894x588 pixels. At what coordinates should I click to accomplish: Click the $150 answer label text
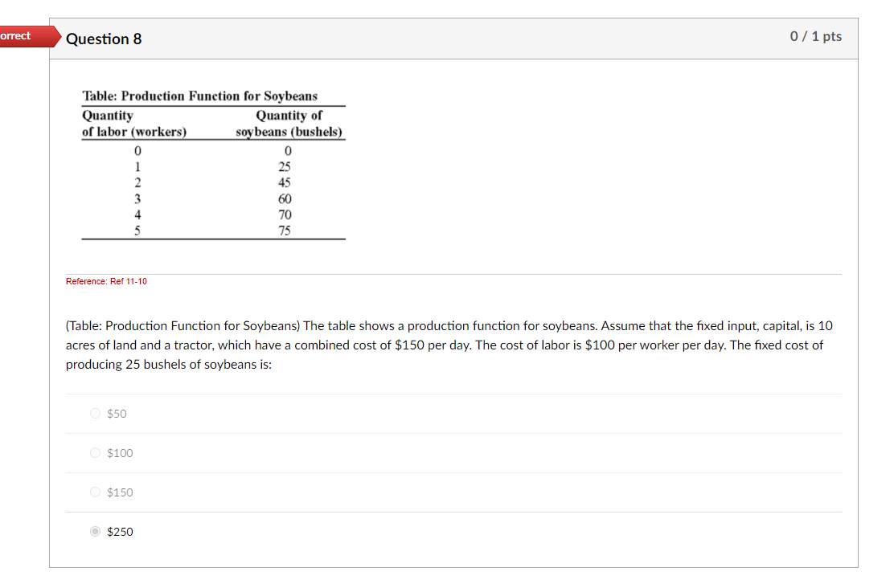click(x=120, y=492)
